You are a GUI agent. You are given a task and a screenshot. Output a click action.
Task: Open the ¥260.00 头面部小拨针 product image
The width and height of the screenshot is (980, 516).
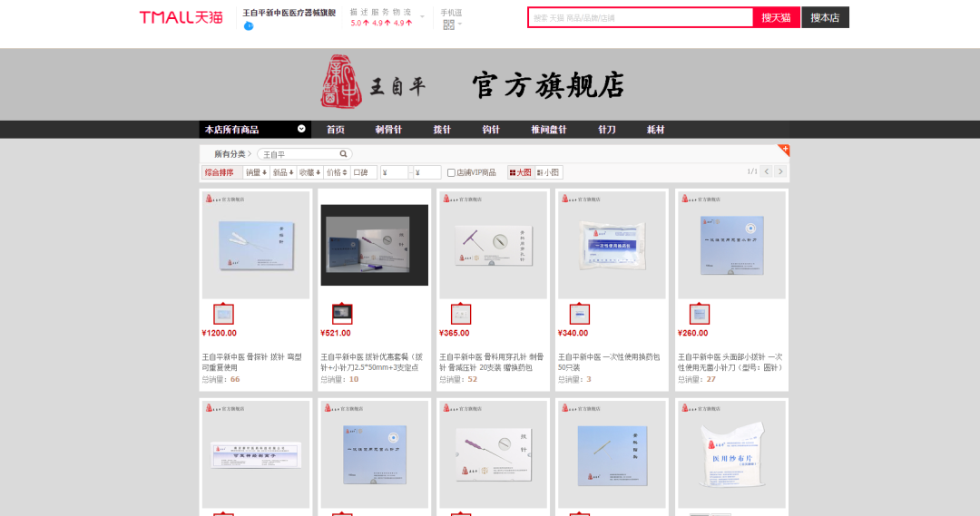(732, 245)
